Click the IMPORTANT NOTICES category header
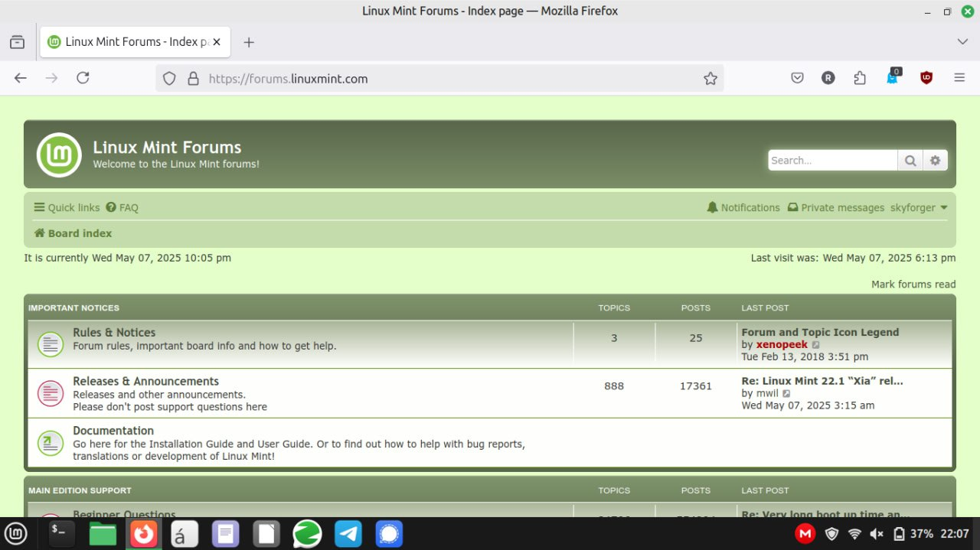Image resolution: width=980 pixels, height=550 pixels. tap(73, 308)
